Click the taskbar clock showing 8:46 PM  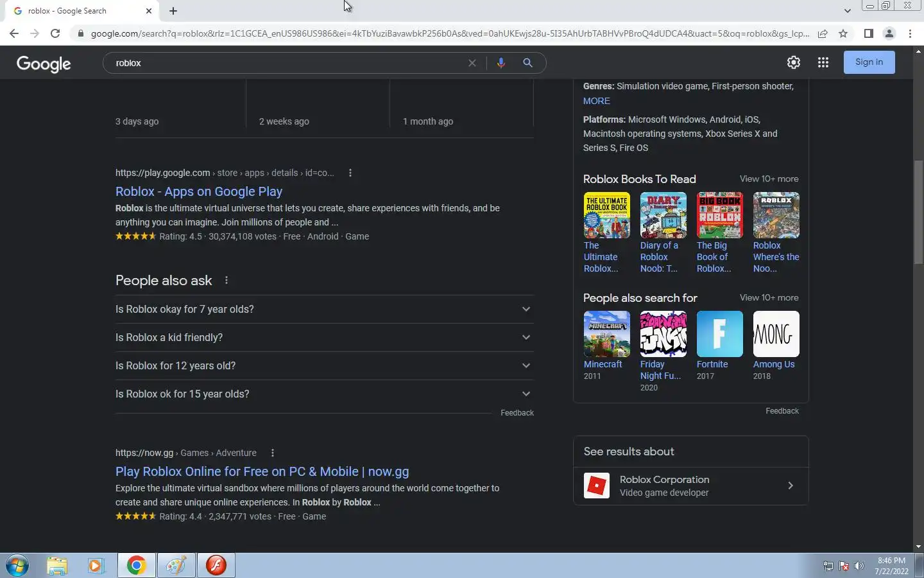click(x=891, y=566)
